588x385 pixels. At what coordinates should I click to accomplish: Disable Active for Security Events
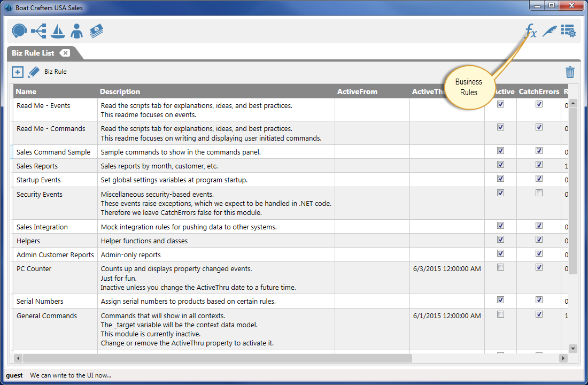pyautogui.click(x=501, y=193)
